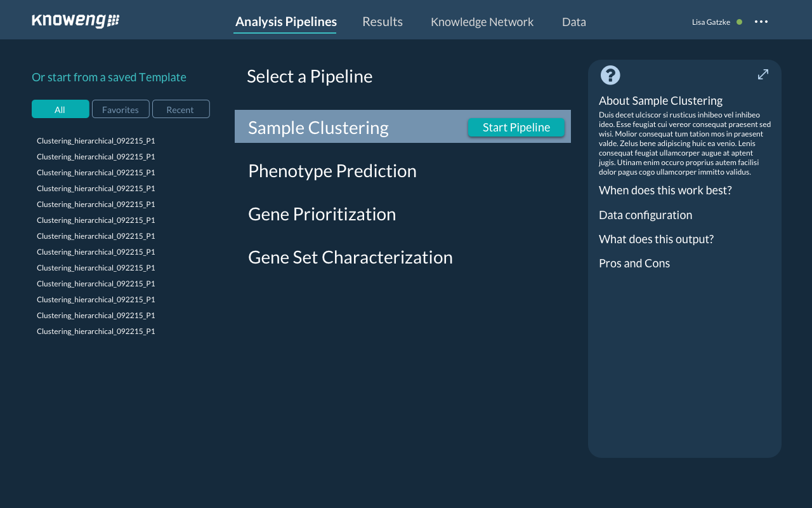Open the Knowledge Network tab
This screenshot has width=812, height=508.
tap(482, 22)
